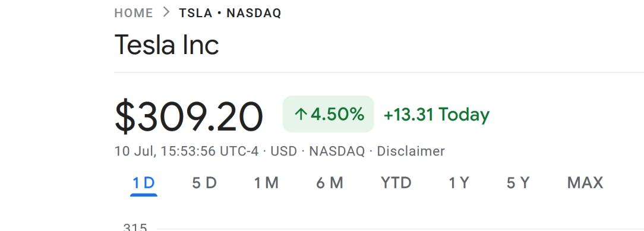Image resolution: width=644 pixels, height=231 pixels.
Task: Switch to the 5 D chart range
Action: 204,182
